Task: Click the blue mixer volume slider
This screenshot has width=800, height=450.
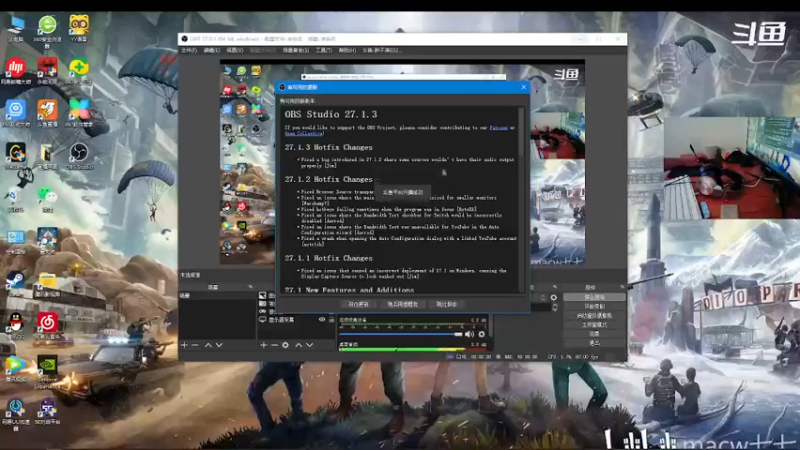Action: point(401,334)
